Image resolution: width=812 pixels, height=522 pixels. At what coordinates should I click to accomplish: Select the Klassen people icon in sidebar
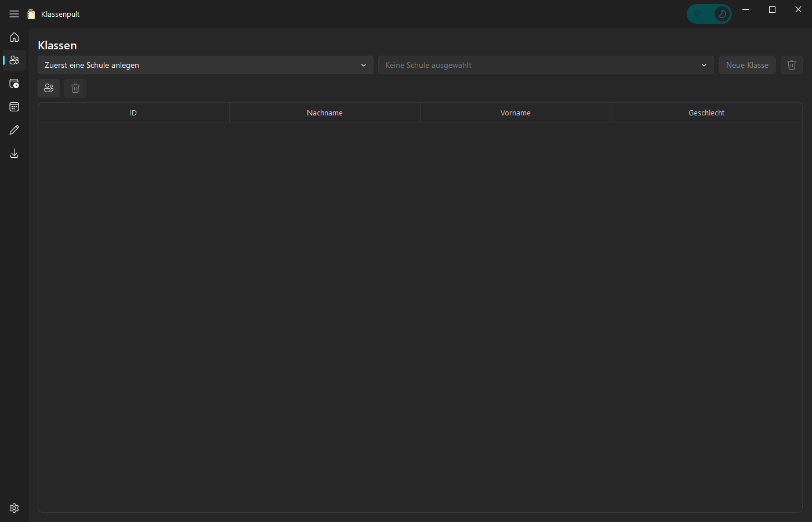coord(14,60)
